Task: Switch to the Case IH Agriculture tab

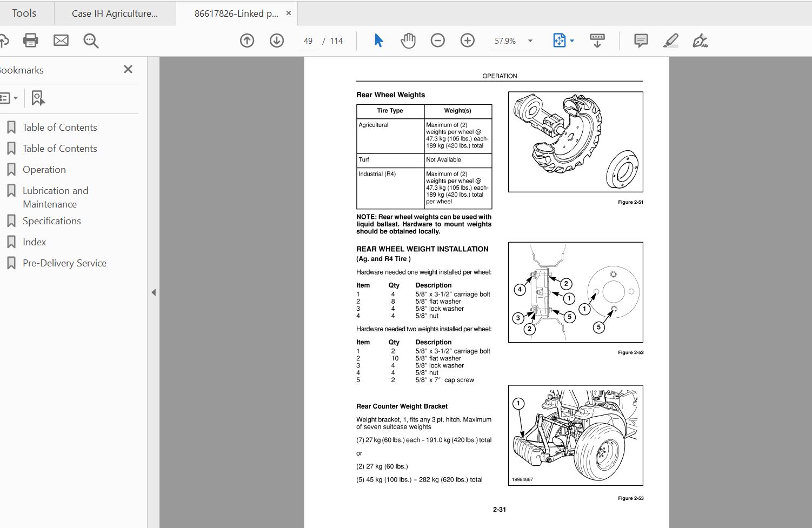Action: tap(115, 12)
